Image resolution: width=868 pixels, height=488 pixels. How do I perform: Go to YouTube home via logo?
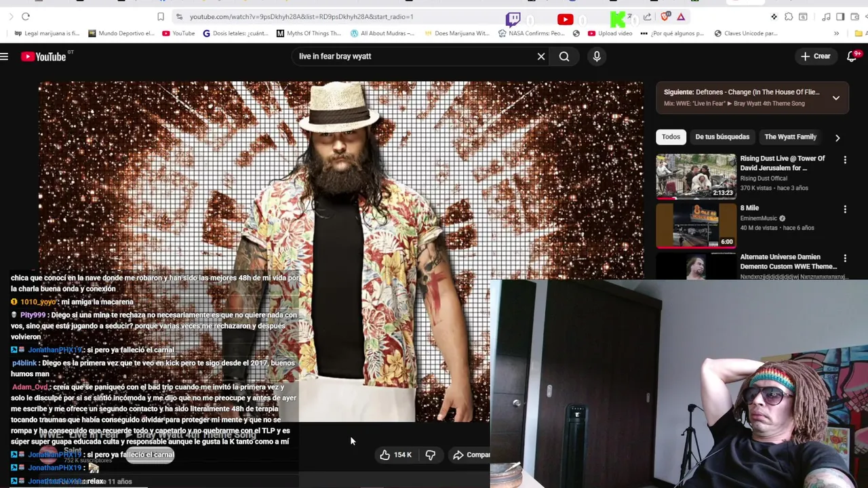43,57
